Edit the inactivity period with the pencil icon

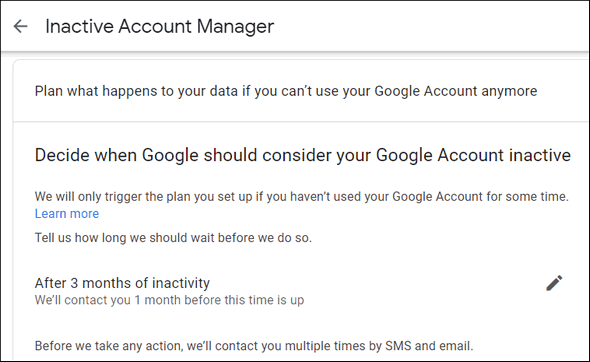554,283
